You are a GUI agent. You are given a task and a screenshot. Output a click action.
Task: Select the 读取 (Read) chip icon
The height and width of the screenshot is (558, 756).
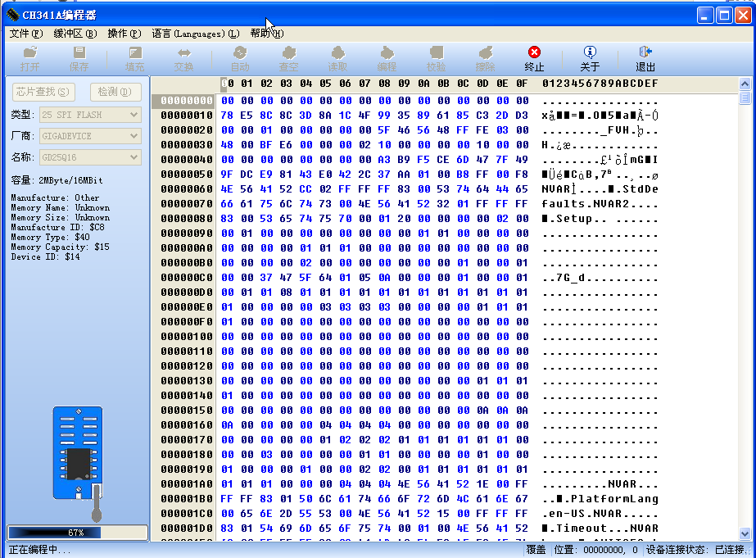click(x=337, y=58)
